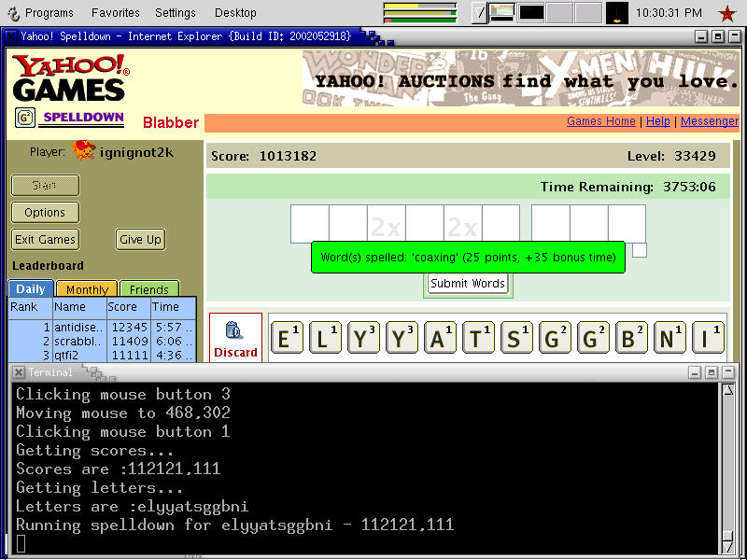
Task: Click the first desktop pager thumbnail
Action: pyautogui.click(x=502, y=13)
